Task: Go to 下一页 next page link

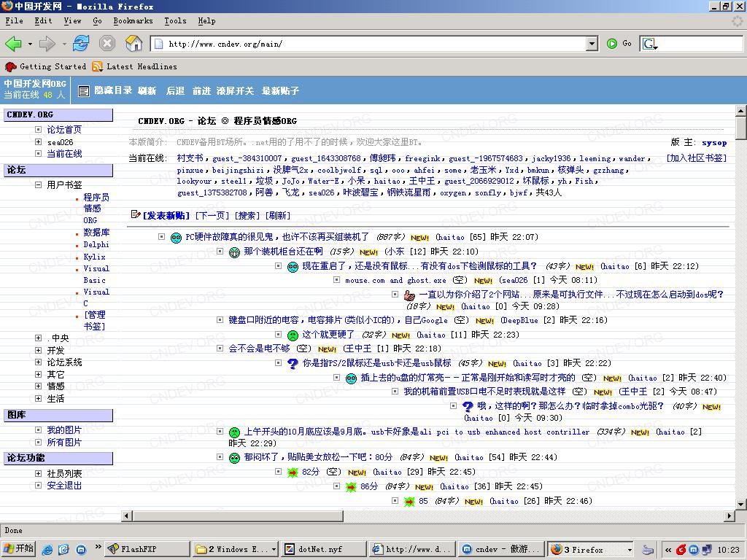Action: 212,216
